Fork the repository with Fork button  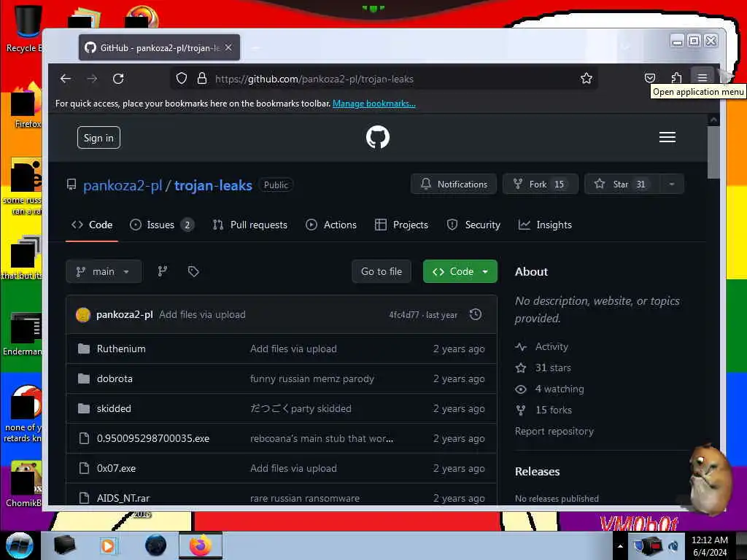[541, 184]
